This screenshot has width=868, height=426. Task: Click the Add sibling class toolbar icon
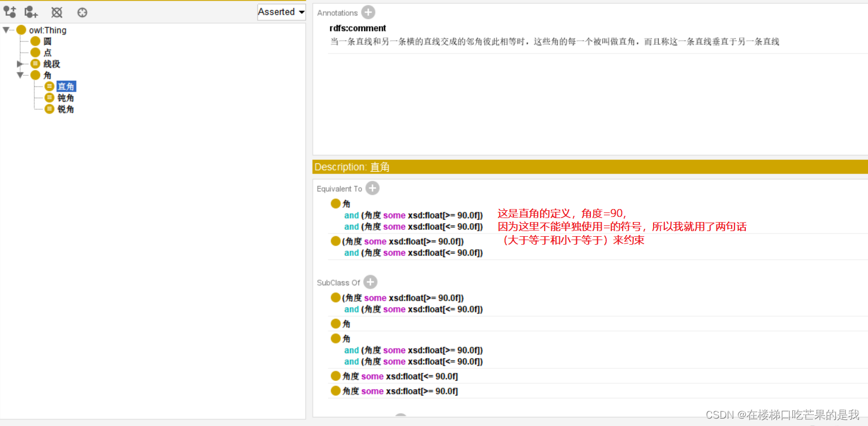tap(31, 11)
